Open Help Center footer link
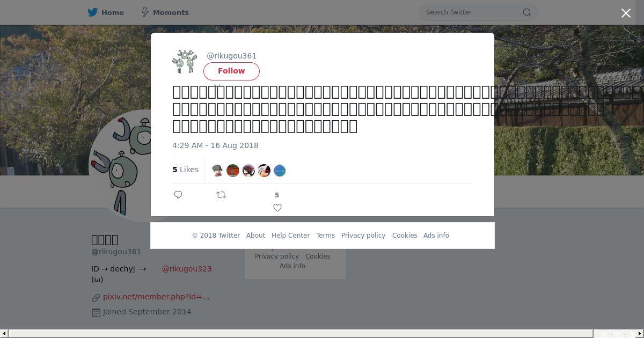 tap(290, 236)
